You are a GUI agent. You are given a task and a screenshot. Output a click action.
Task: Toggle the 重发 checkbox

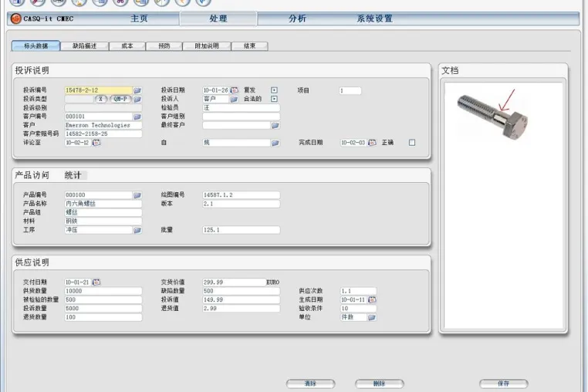[x=274, y=90]
